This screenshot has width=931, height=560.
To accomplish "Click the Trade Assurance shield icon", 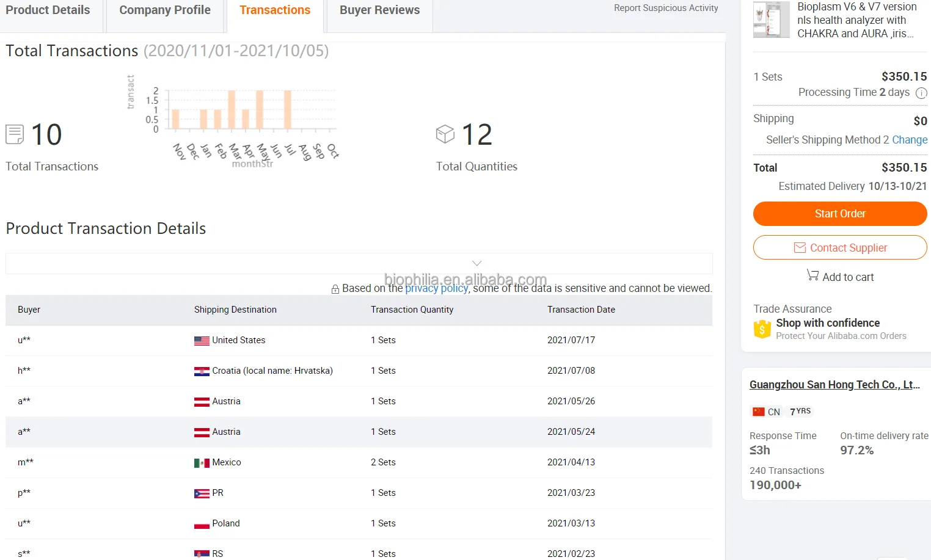I will [x=762, y=329].
